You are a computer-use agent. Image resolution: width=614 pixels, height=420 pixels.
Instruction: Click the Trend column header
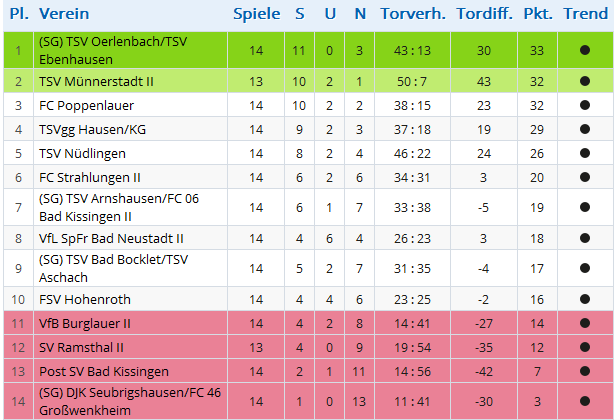(585, 15)
